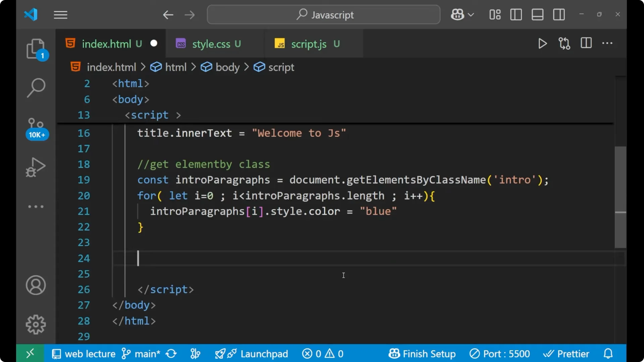Open the Run and Debug view

[x=35, y=167]
